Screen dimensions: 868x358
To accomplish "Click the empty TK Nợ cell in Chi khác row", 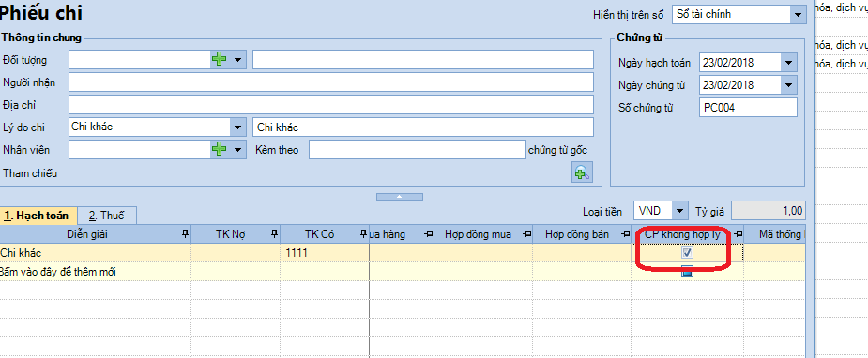I will click(236, 252).
